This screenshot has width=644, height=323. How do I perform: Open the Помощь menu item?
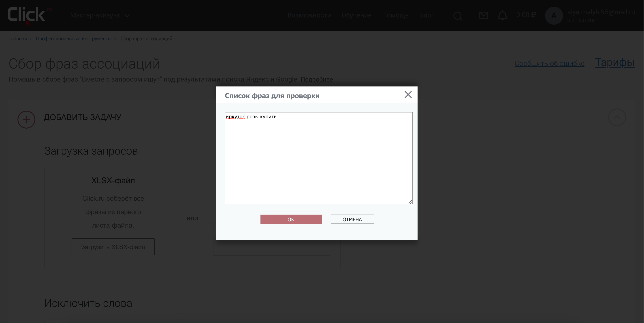point(395,15)
